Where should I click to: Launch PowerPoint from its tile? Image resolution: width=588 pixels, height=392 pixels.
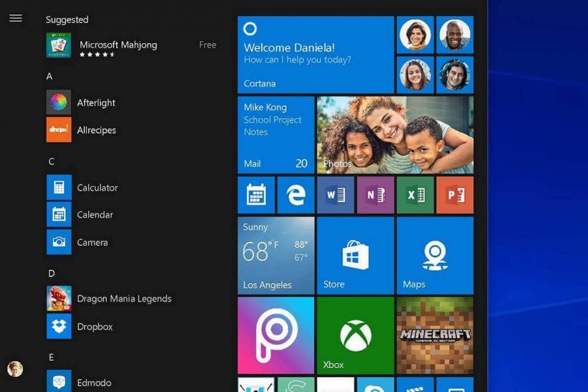point(455,195)
